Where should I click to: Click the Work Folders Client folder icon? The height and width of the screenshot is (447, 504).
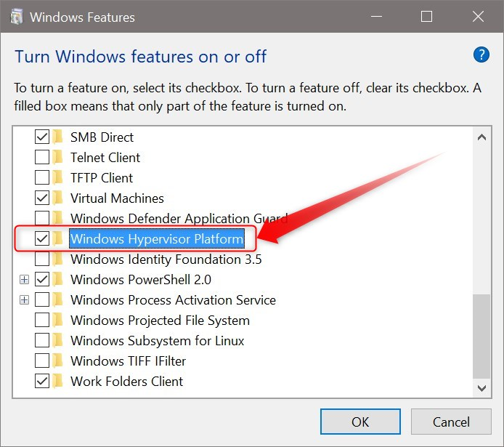(x=57, y=381)
